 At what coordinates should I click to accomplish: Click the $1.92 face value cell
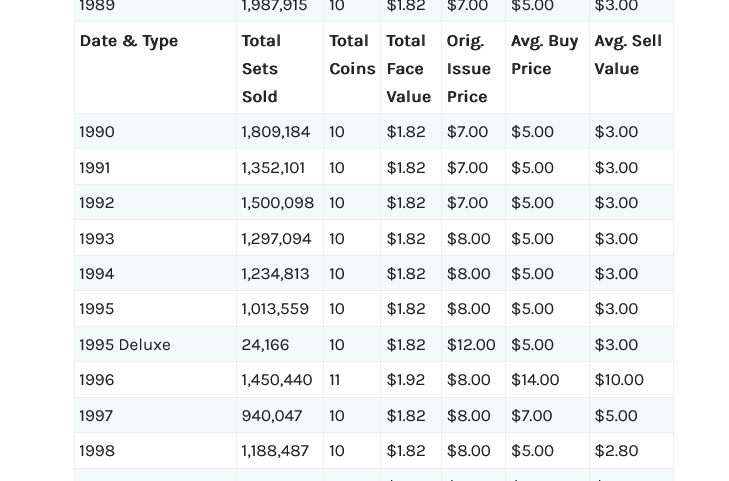coord(405,380)
